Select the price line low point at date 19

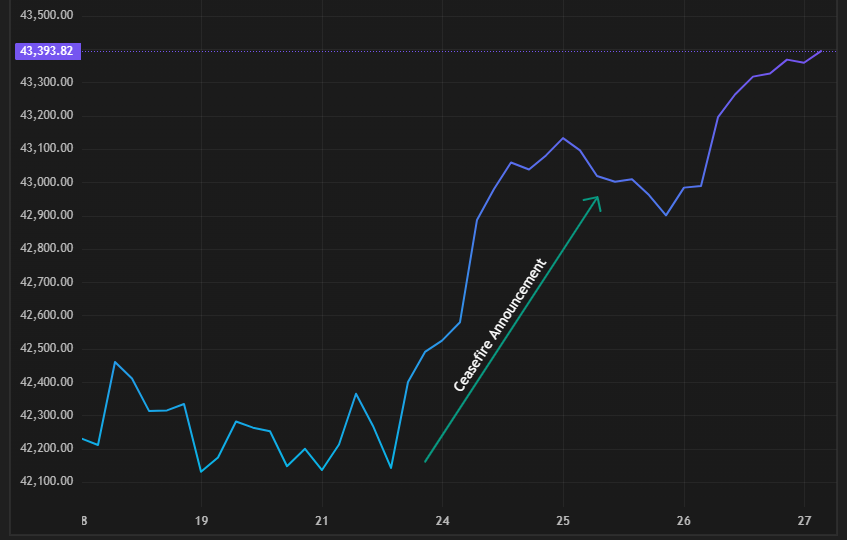point(201,472)
